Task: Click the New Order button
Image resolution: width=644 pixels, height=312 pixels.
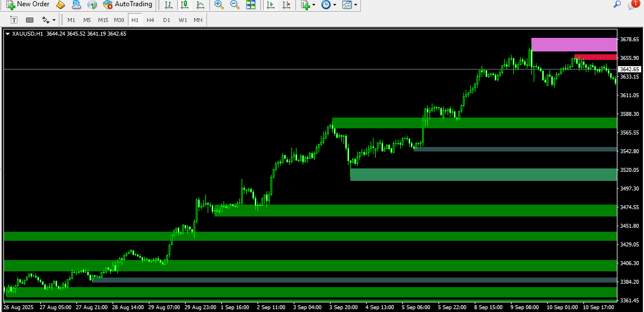Action: click(28, 5)
